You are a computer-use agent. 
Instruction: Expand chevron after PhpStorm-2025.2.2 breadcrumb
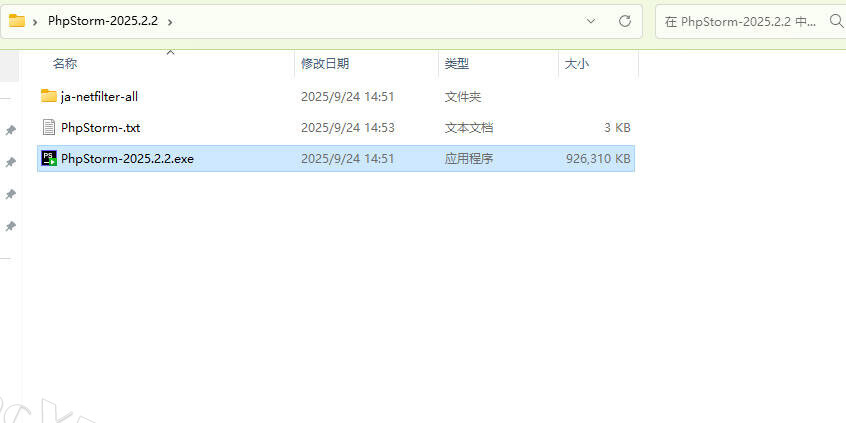[170, 20]
